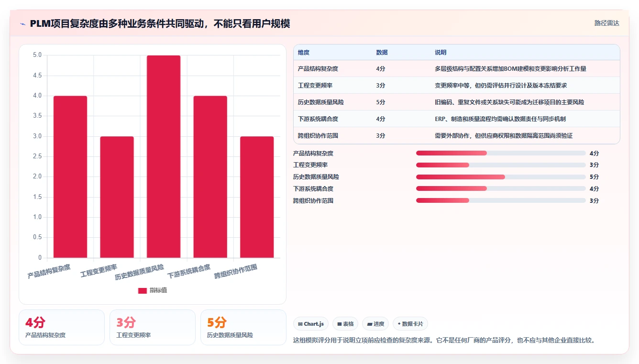Click the description starting 多层级结构与配置关系
This screenshot has height=364, width=639.
coord(510,69)
